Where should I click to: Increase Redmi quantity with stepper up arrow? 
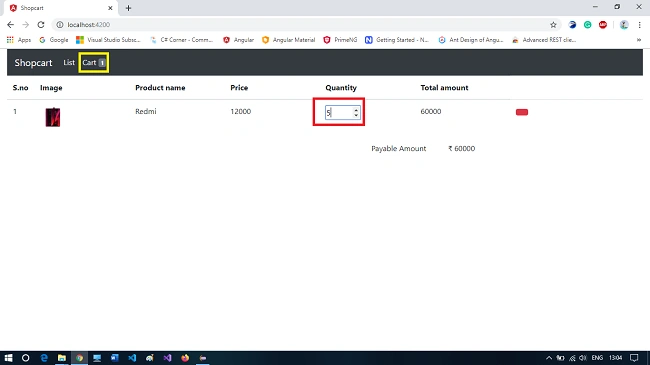click(x=356, y=110)
